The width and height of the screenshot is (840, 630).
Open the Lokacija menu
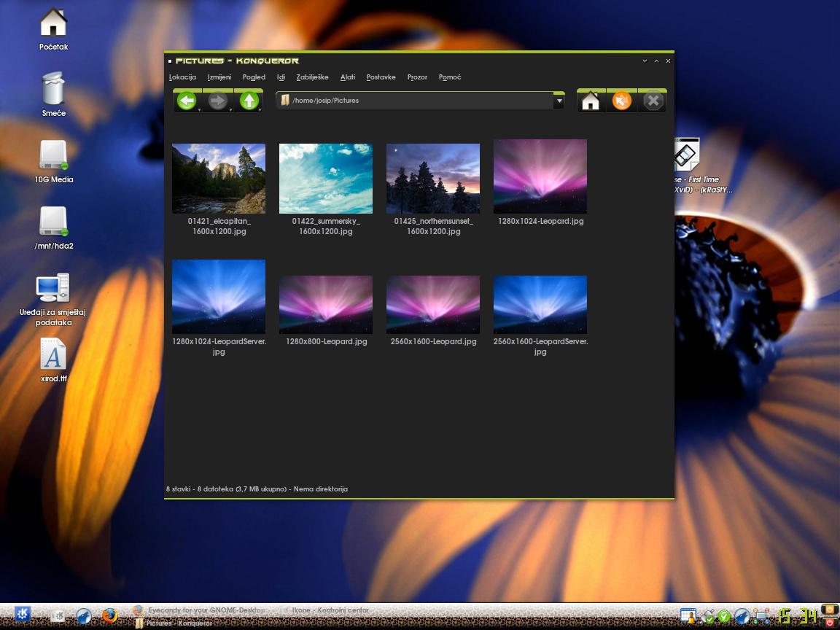(x=183, y=77)
